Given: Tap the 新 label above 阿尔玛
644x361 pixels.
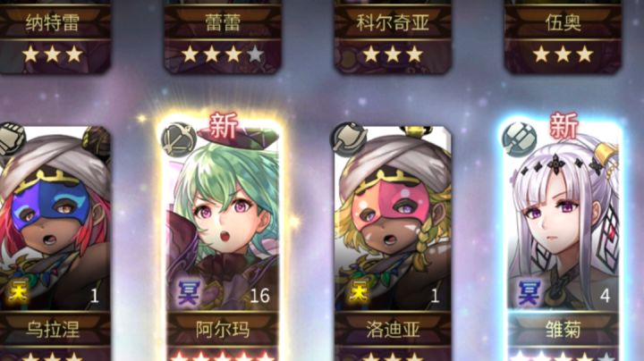Looking at the screenshot, I should pos(224,125).
